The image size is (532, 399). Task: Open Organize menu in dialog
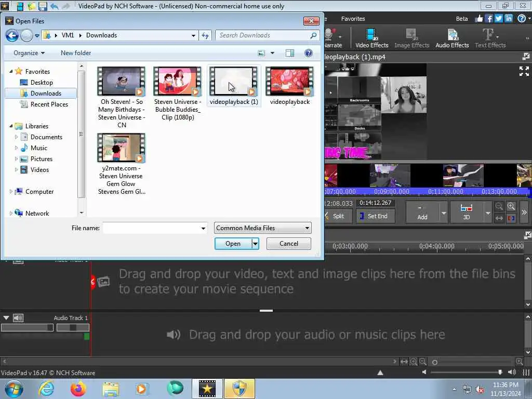pos(29,53)
